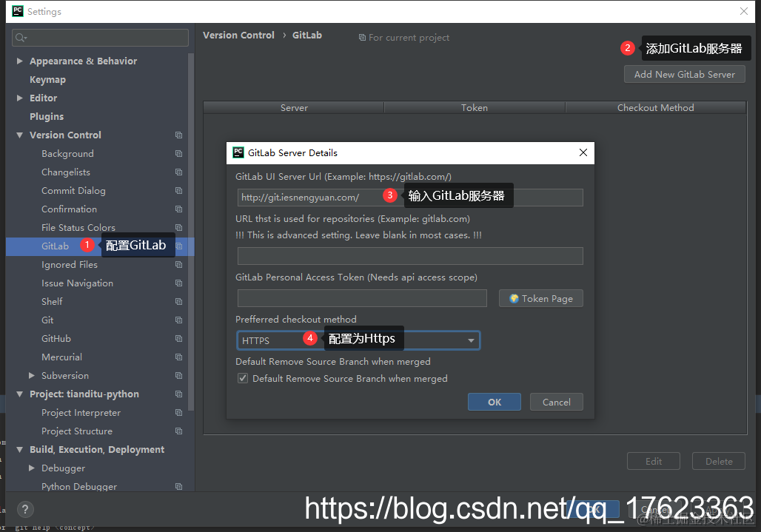Expand the Debugger node
761x532 pixels.
tap(32, 468)
